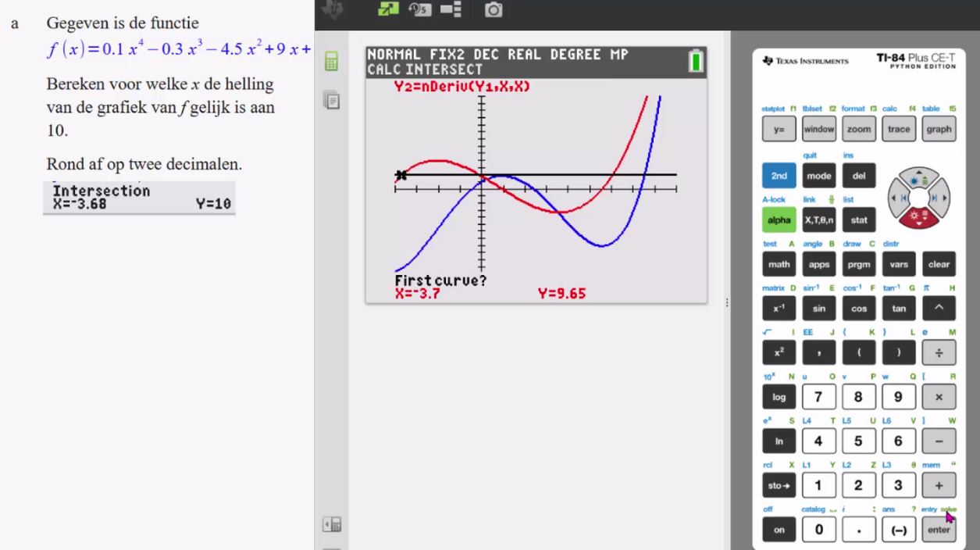
Task: Click the green resize emulator icon
Action: [388, 10]
